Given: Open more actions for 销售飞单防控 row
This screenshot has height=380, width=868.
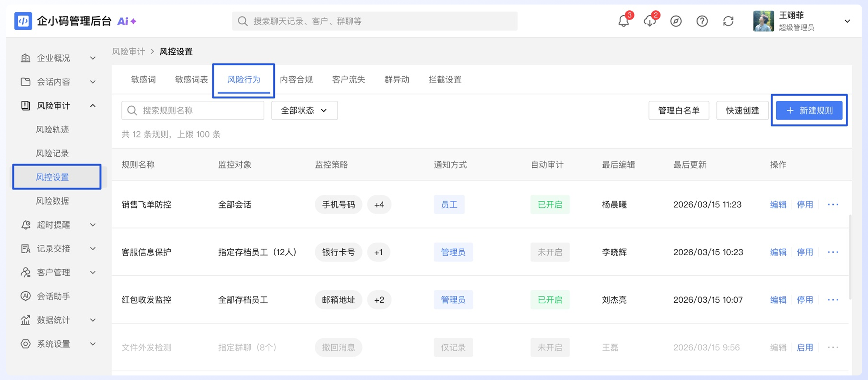Looking at the screenshot, I should coord(833,204).
